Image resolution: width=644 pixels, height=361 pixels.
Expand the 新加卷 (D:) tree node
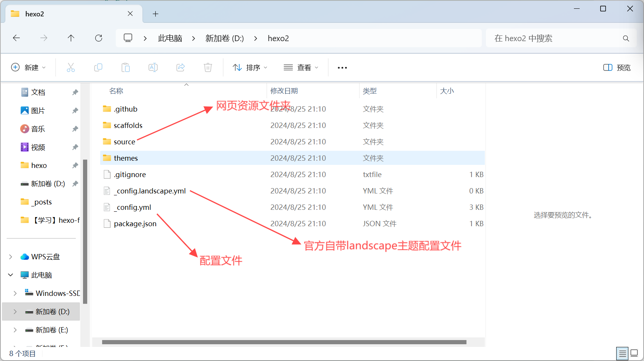[15, 311]
